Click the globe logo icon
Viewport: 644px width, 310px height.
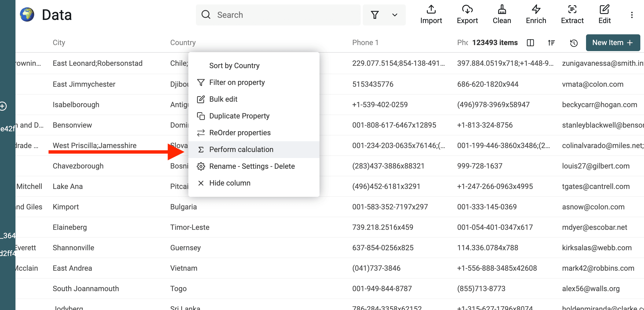coord(27,15)
